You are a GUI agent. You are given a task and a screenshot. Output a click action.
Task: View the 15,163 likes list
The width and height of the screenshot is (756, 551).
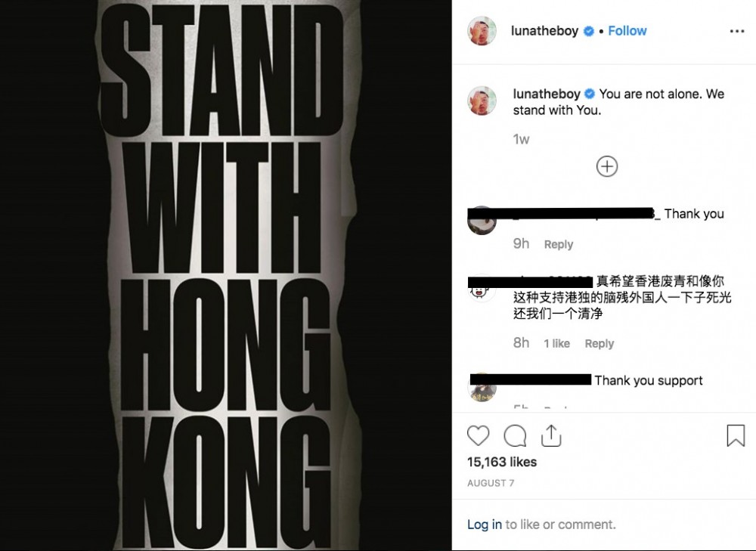[x=501, y=462]
